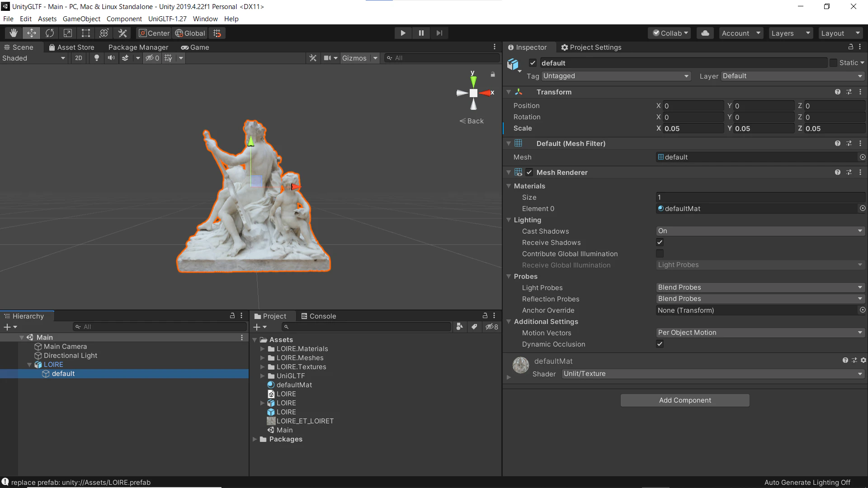Screen dimensions: 868x488
Task: Enable the Static checkbox
Action: point(833,63)
